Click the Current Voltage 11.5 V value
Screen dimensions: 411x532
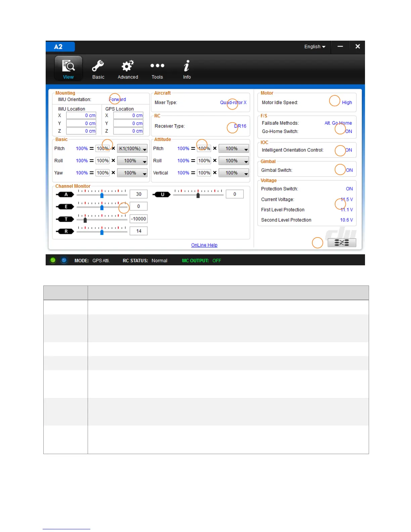(347, 199)
